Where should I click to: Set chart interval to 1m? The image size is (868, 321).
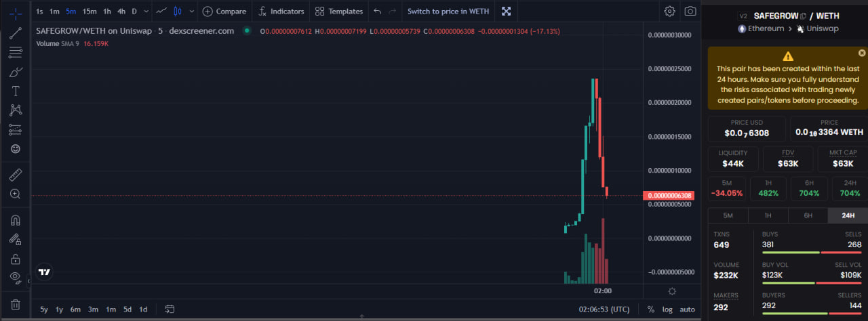click(55, 11)
